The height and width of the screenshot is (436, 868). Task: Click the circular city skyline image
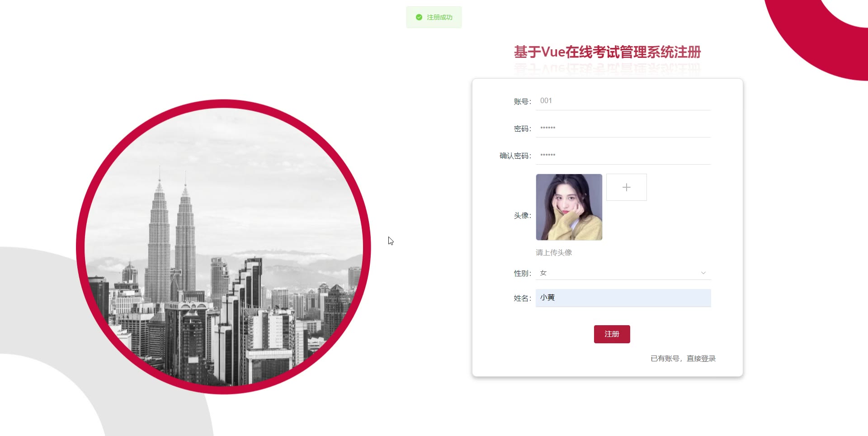223,246
